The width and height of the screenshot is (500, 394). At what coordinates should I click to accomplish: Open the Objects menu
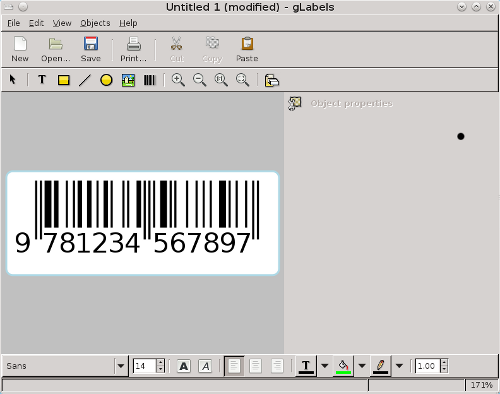(95, 23)
